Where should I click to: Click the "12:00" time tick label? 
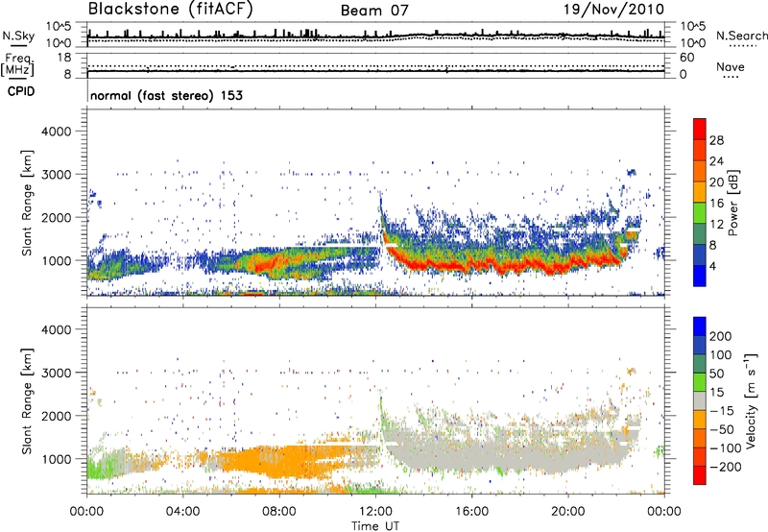pyautogui.click(x=375, y=512)
